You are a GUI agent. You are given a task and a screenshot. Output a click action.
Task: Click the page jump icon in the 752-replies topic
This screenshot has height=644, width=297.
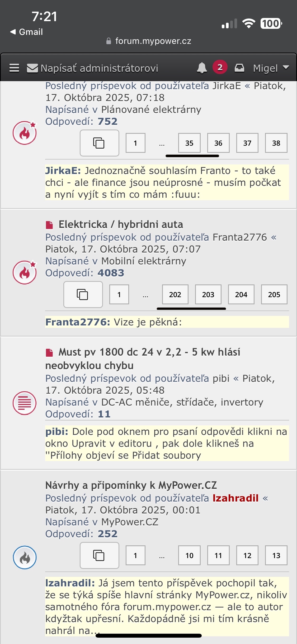(99, 143)
